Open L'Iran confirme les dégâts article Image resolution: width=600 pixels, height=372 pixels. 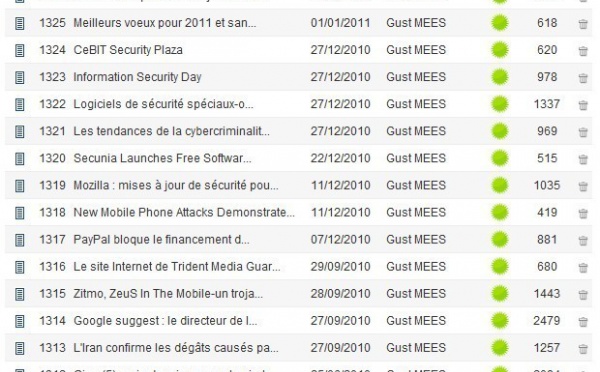(176, 348)
